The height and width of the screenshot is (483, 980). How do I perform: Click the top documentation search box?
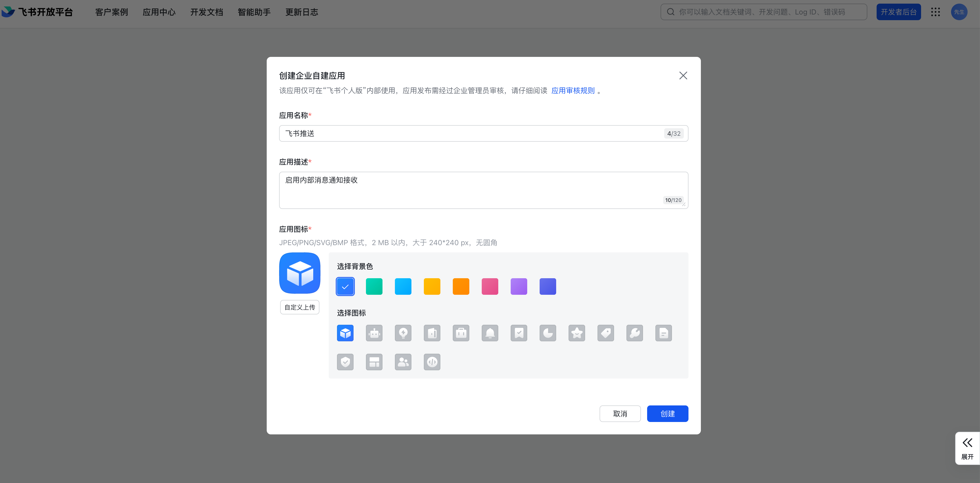tap(763, 12)
